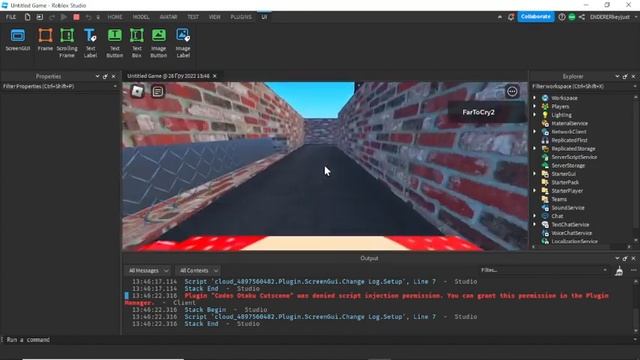Screen dimensions: 640x360
Task: Expand the Chat tree node
Action: (x=534, y=216)
